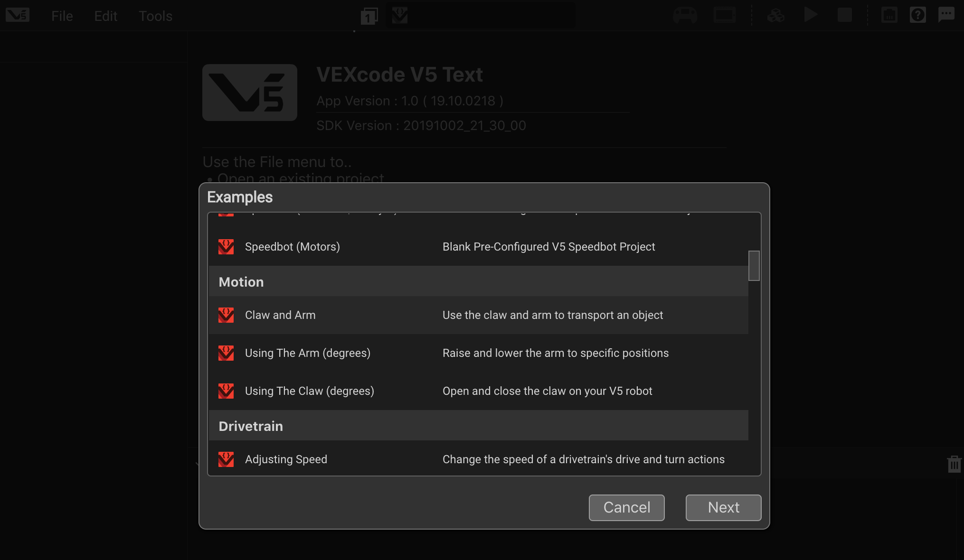Send feedback using the chat bubble icon

pyautogui.click(x=946, y=15)
